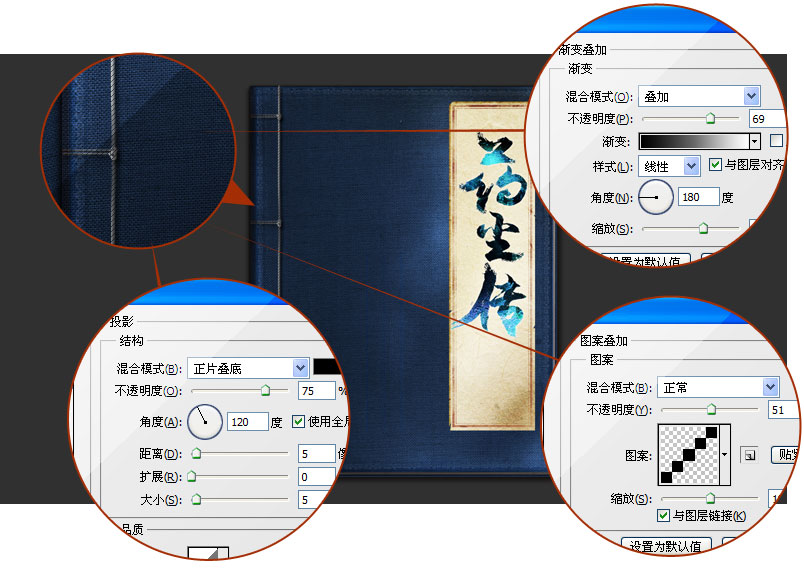Image resolution: width=804 pixels, height=570 pixels.
Task: Edit the gradient angle field 180
Action: pos(698,197)
